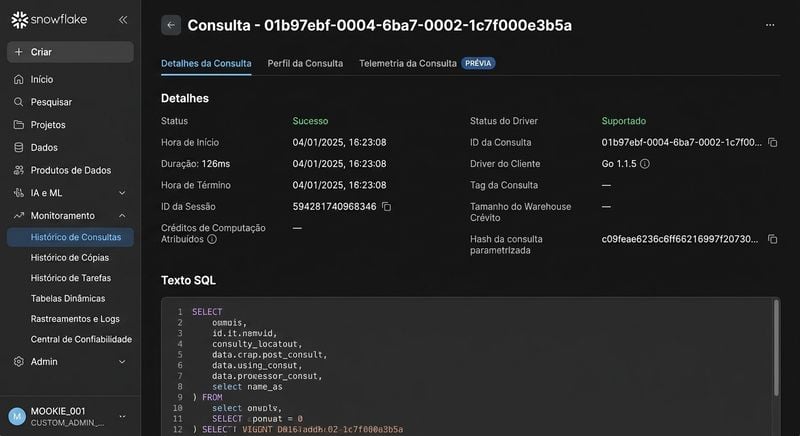
Task: Open Central de Confiabilidade
Action: click(x=81, y=339)
